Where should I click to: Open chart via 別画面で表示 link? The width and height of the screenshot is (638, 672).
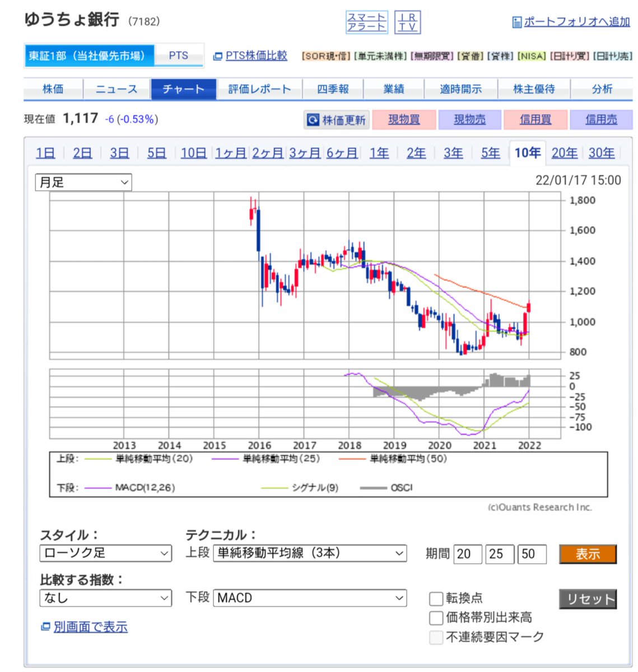coord(90,627)
